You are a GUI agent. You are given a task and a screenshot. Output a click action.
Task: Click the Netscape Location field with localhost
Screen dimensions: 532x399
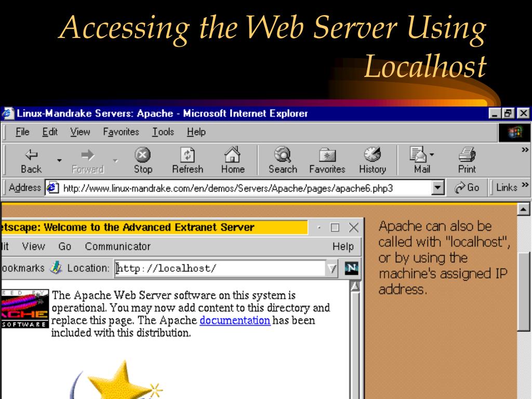(220, 269)
